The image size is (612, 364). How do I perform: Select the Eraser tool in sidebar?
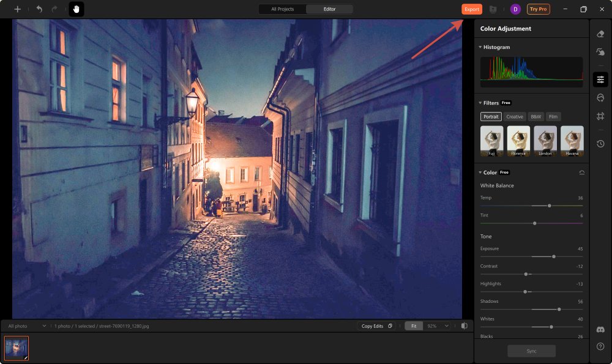coord(600,34)
